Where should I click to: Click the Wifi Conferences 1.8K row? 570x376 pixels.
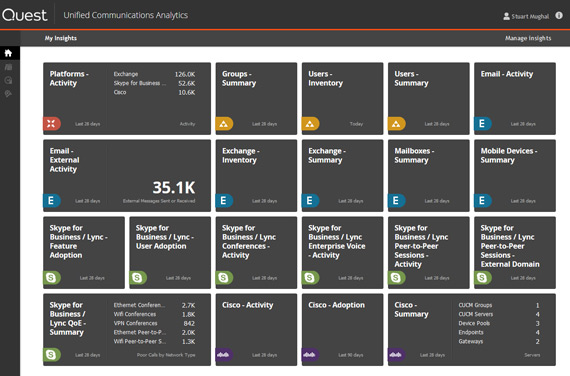click(154, 314)
